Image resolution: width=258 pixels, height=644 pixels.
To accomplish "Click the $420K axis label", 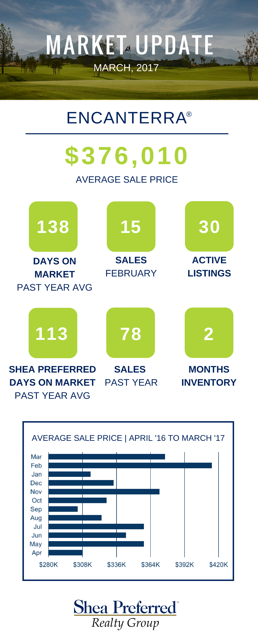I will [x=218, y=565].
